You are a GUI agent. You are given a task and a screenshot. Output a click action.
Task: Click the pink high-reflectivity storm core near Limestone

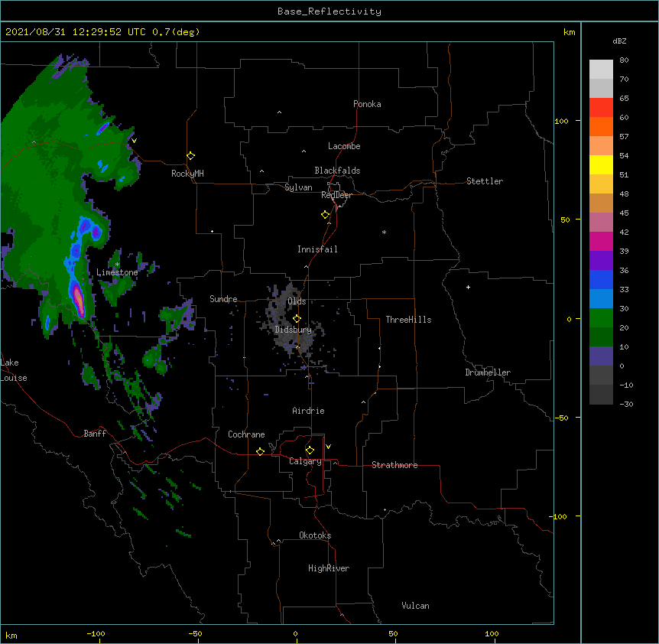tap(79, 299)
